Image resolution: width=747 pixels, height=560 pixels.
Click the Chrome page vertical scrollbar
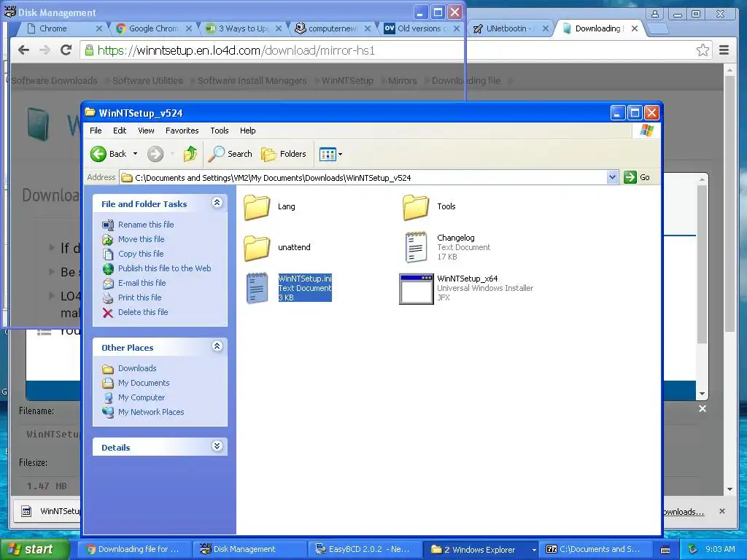coord(729,205)
